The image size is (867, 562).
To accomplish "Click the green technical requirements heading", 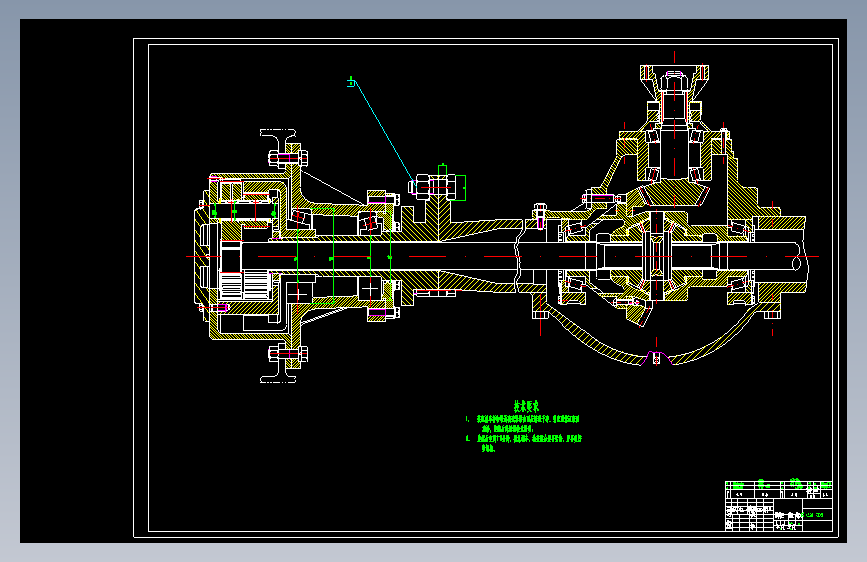I will coord(526,407).
